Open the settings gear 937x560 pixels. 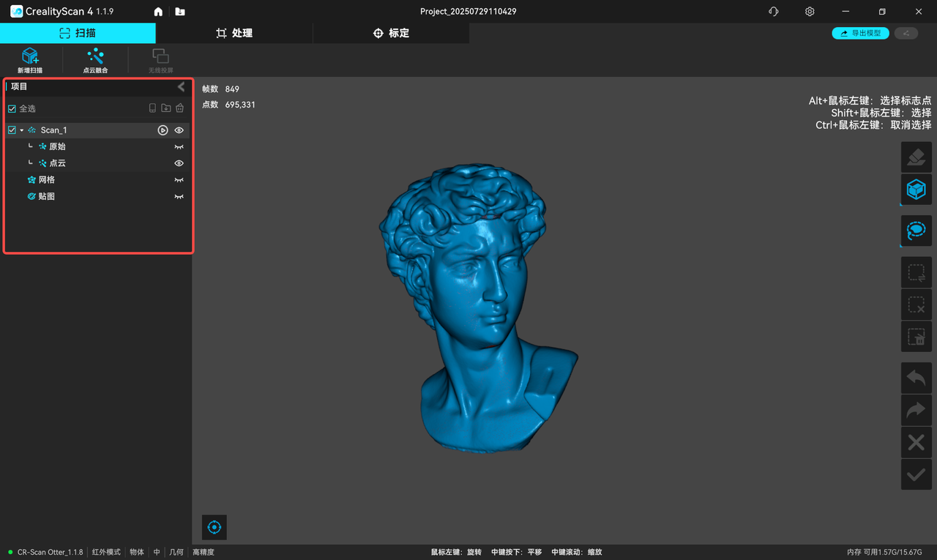(810, 12)
